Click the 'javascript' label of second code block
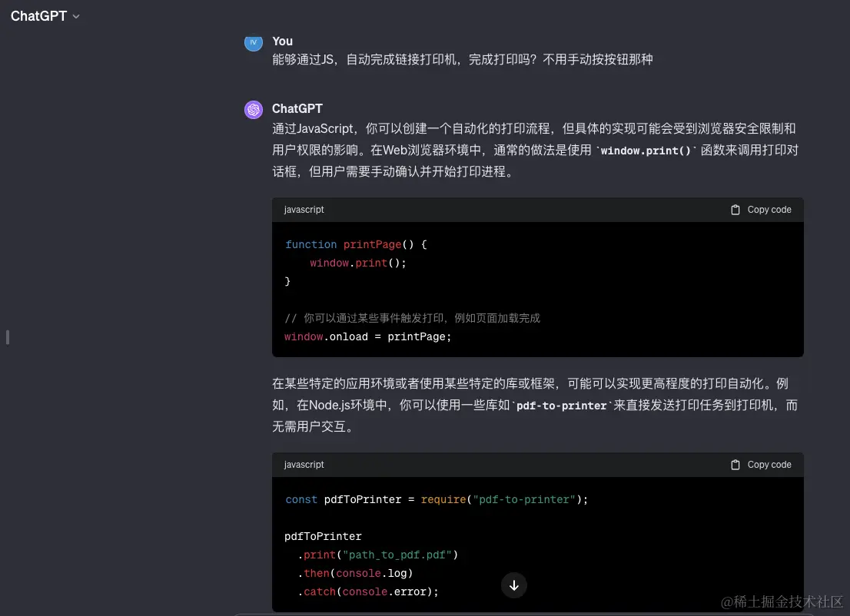 tap(304, 465)
